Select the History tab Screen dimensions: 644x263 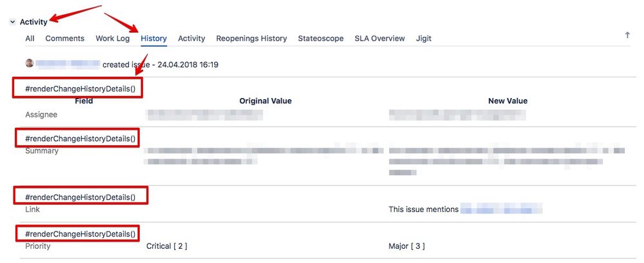(153, 39)
